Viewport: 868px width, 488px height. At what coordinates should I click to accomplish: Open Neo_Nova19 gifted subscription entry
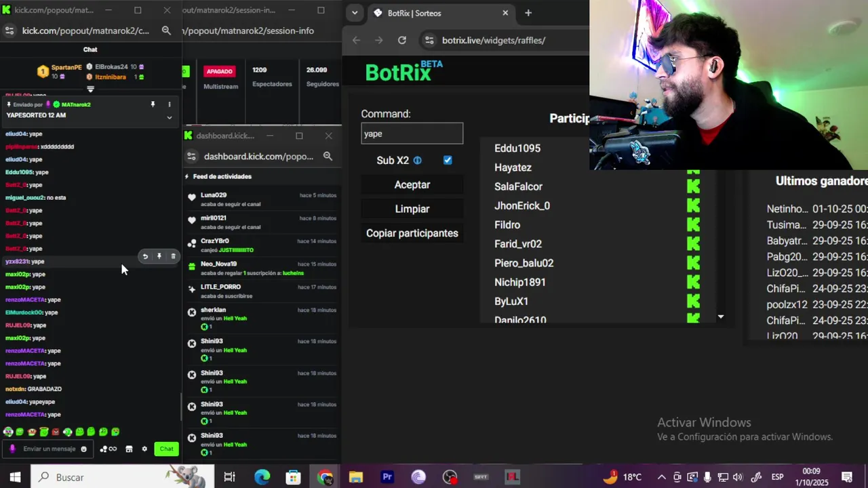262,268
